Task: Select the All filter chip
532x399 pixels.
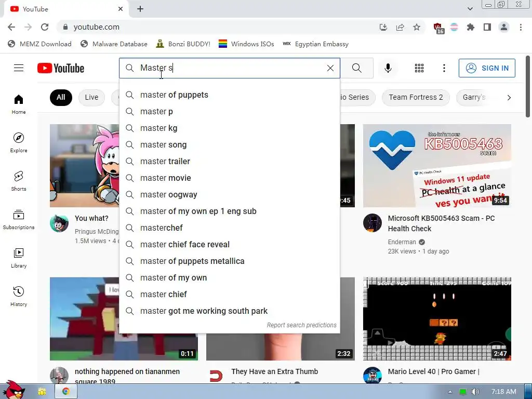Action: click(61, 98)
